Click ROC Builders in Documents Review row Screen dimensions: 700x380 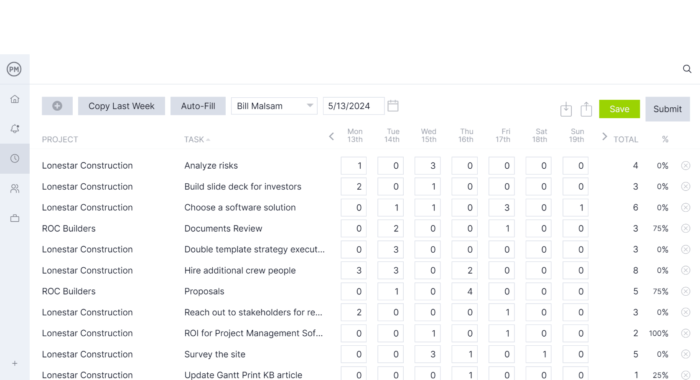pyautogui.click(x=69, y=229)
